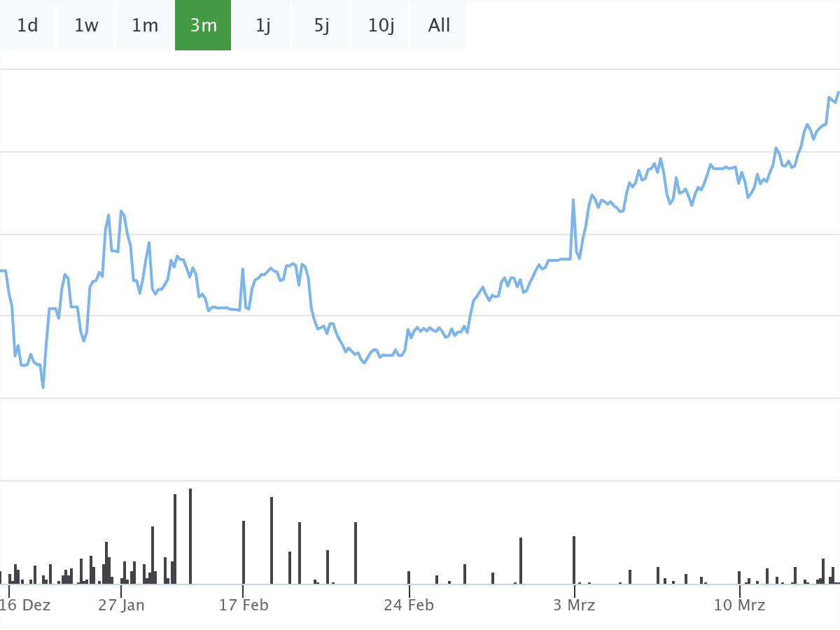
Task: Select the 1w range tab
Action: [x=86, y=25]
